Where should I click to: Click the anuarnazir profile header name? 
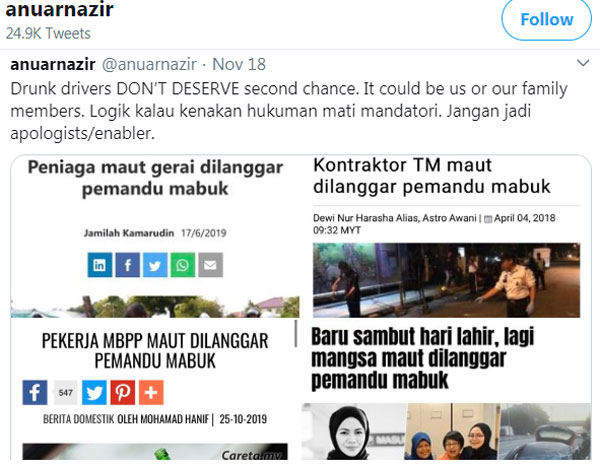pos(59,9)
